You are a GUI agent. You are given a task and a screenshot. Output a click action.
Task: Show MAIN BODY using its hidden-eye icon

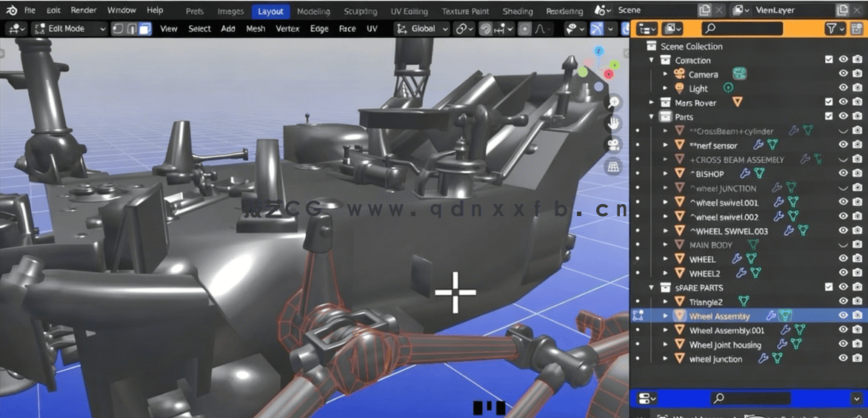click(843, 245)
